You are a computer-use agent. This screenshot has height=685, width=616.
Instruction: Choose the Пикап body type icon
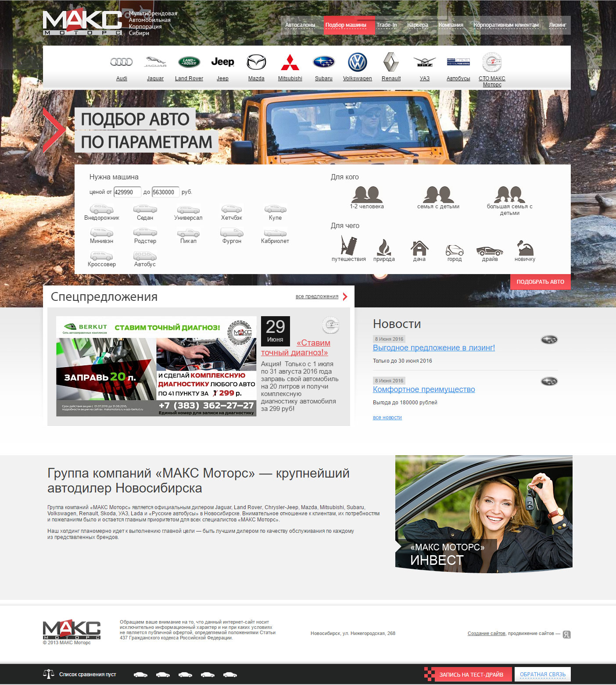tap(188, 232)
